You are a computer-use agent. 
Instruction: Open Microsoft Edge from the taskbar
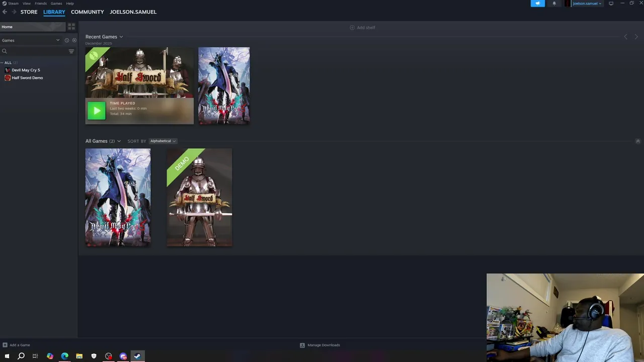click(x=64, y=356)
